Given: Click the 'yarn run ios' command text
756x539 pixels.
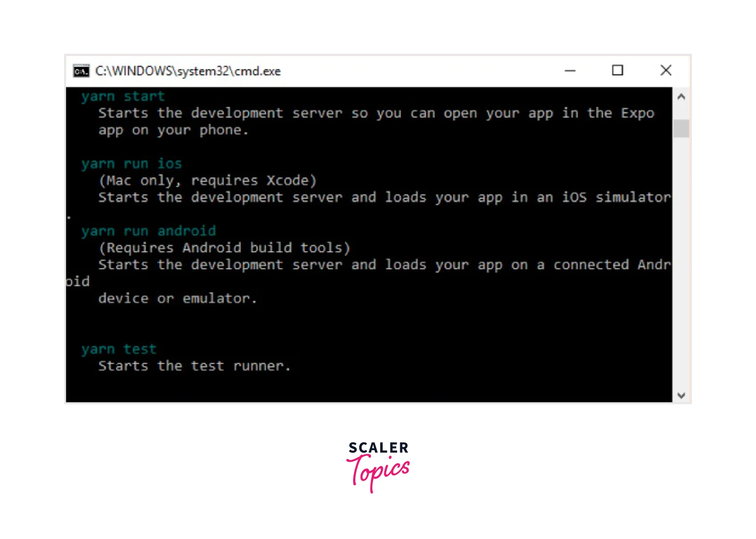Looking at the screenshot, I should 131,164.
